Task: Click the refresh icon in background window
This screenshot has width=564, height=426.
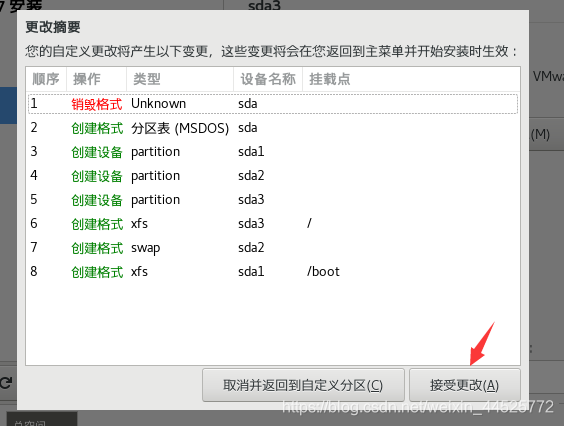Action: [x=6, y=382]
